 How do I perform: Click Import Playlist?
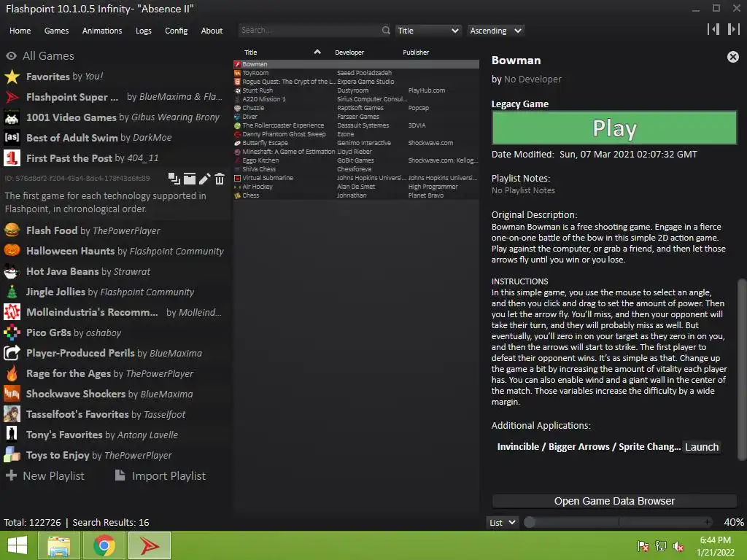pyautogui.click(x=160, y=475)
